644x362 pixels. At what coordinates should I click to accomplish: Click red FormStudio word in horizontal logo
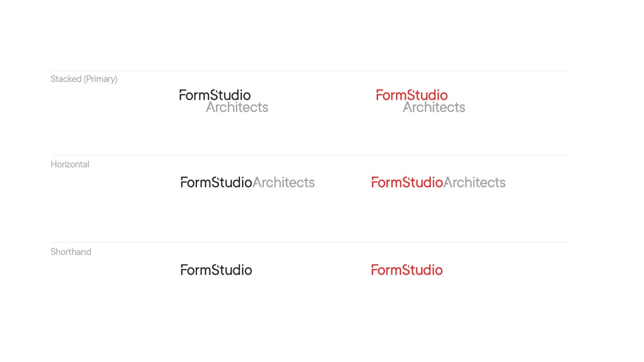pos(407,182)
